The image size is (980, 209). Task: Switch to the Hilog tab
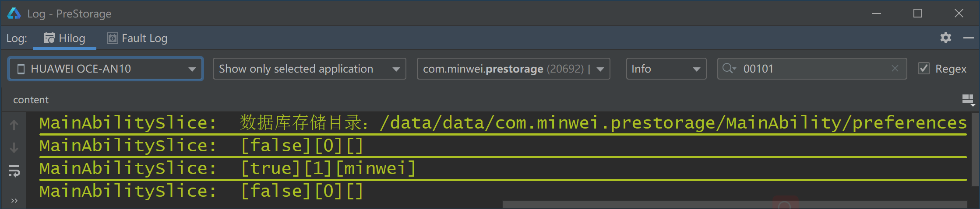point(65,38)
